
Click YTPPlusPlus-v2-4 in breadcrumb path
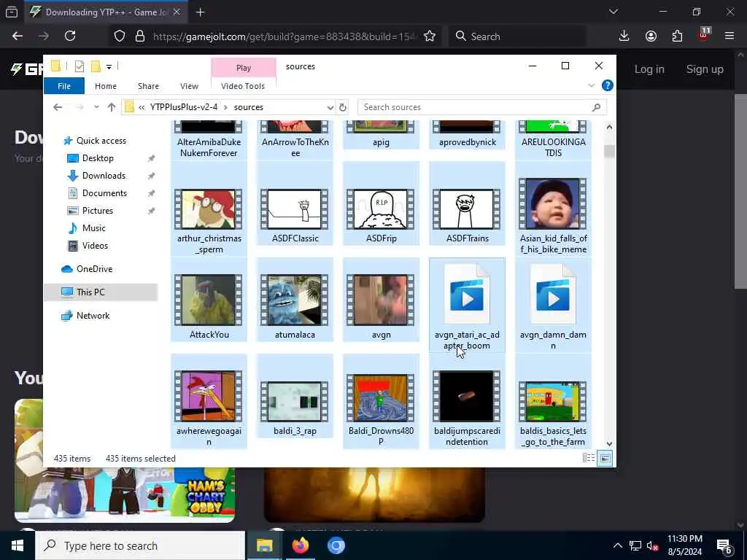pos(183,107)
